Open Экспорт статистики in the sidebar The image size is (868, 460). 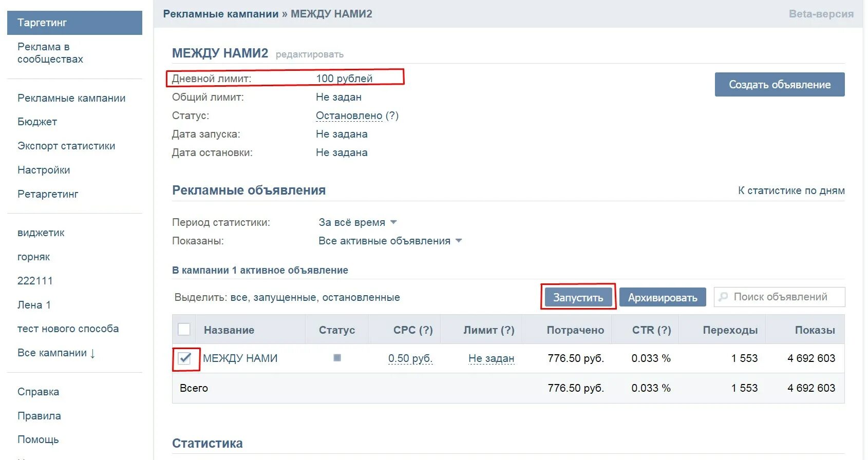point(66,146)
